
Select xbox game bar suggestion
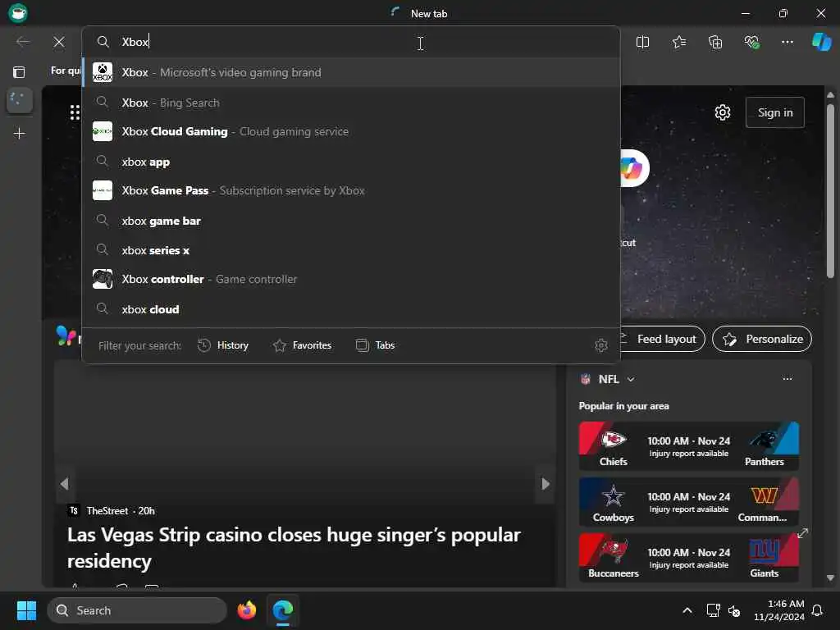pos(351,221)
